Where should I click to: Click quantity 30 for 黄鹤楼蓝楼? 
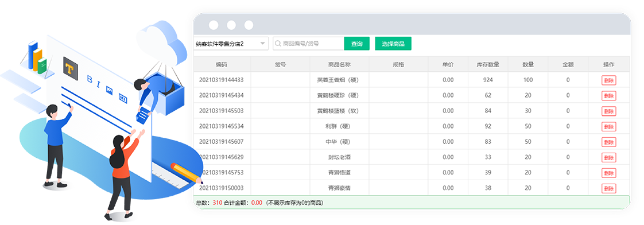527,111
